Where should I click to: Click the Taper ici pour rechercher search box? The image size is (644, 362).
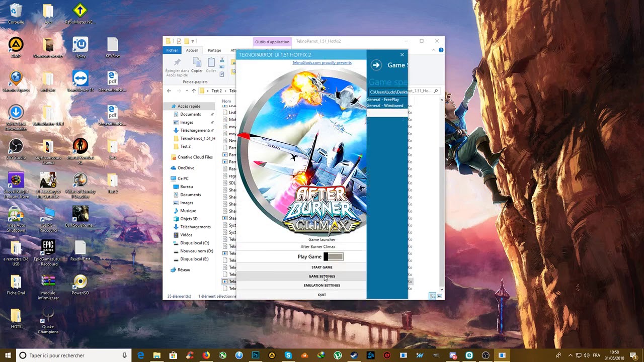click(74, 355)
